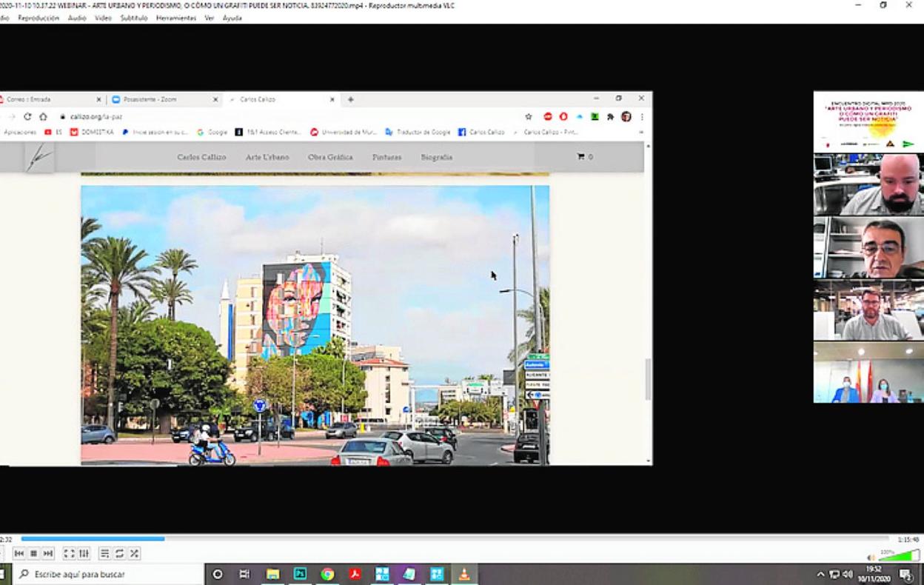Open Chrome's three-dot menu
Viewport: 924px width, 585px height.
coord(641,116)
